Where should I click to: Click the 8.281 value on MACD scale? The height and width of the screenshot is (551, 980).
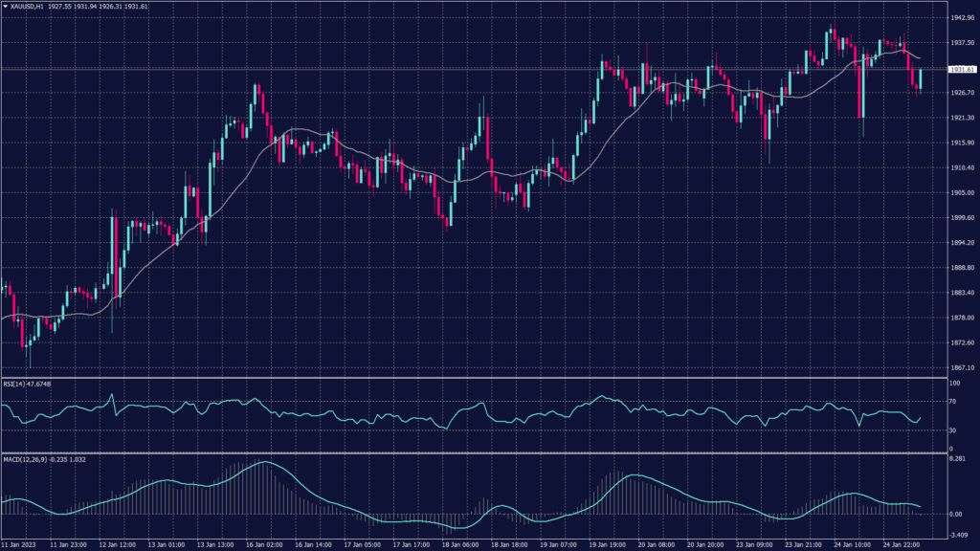coord(957,459)
